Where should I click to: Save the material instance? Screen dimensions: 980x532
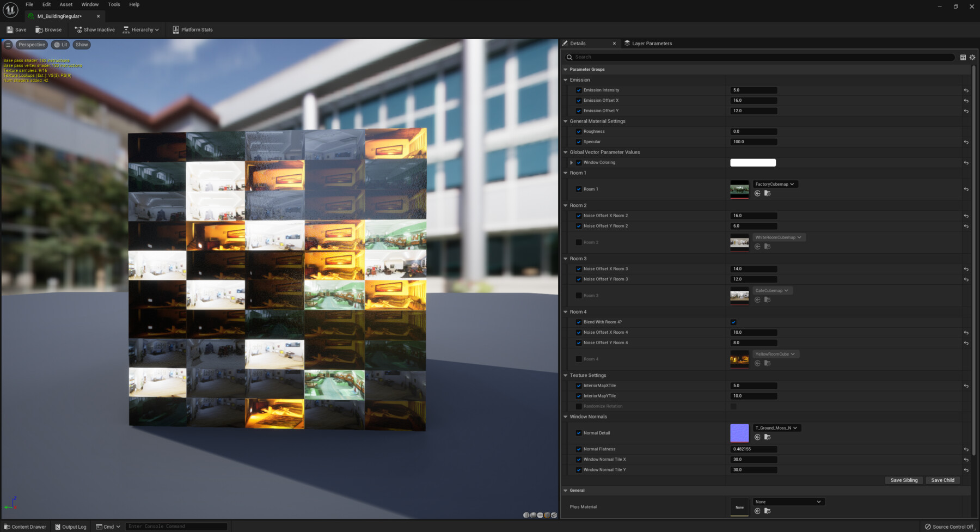click(16, 30)
